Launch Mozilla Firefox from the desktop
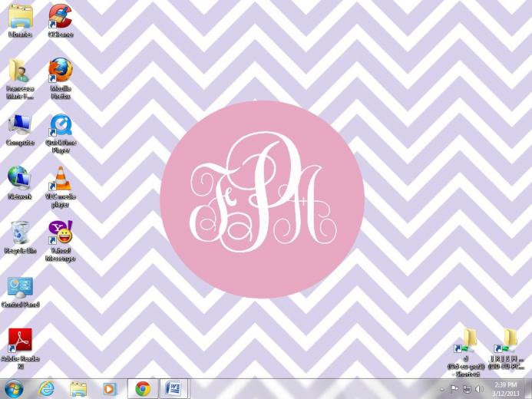Viewport: 532px width, 399px height. point(60,71)
